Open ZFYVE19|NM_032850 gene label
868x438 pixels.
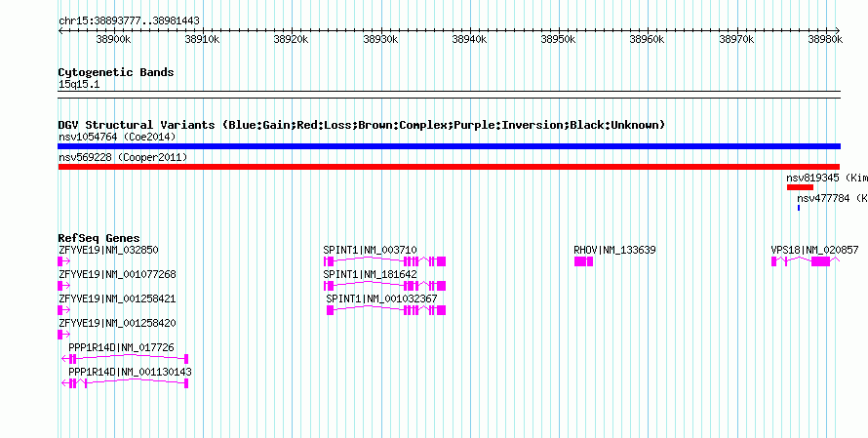tap(108, 250)
